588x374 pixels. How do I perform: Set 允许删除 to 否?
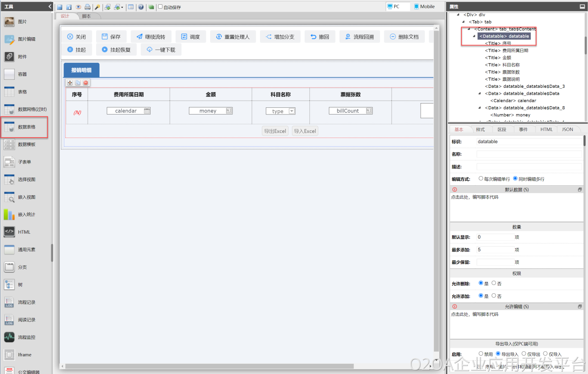494,283
